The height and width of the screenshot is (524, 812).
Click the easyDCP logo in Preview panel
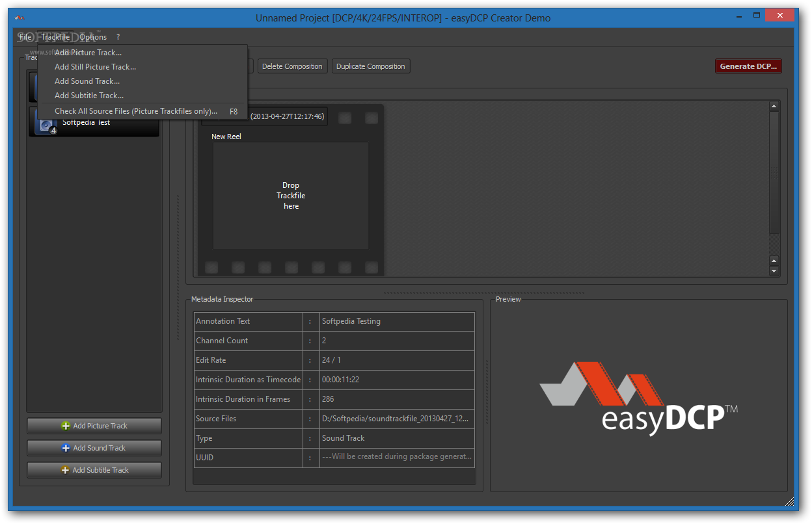pos(639,399)
